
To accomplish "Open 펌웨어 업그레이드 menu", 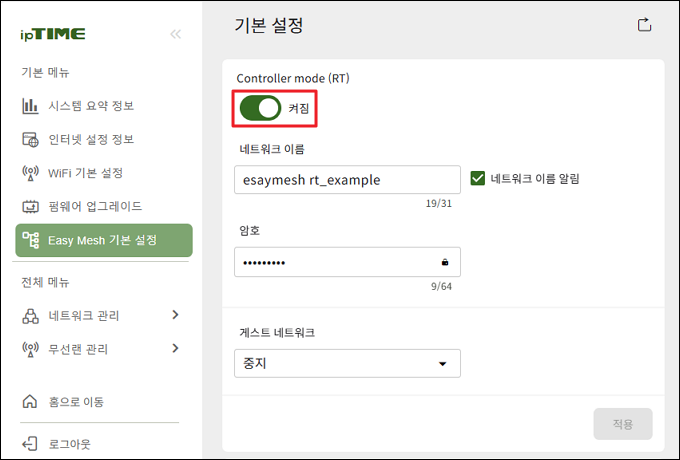I will (x=95, y=206).
